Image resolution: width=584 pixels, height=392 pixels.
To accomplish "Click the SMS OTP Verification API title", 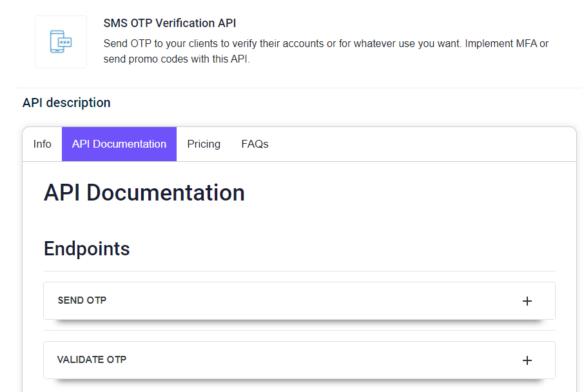I will [170, 23].
